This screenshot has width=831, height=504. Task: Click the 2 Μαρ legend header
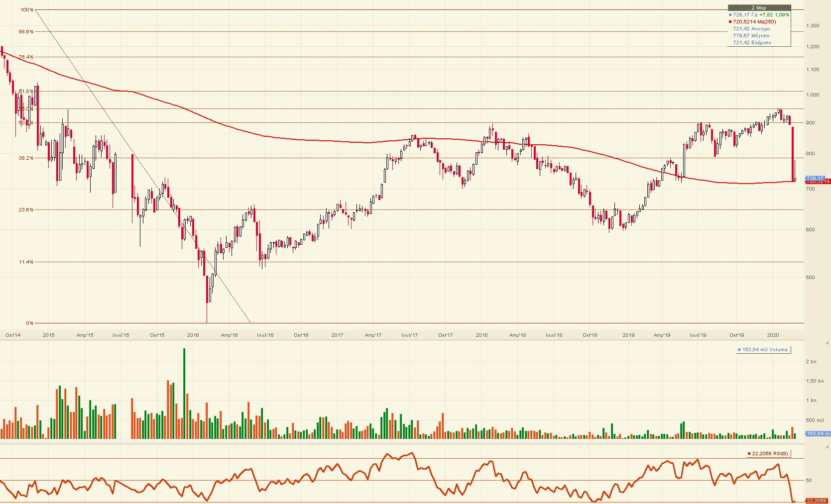(759, 8)
